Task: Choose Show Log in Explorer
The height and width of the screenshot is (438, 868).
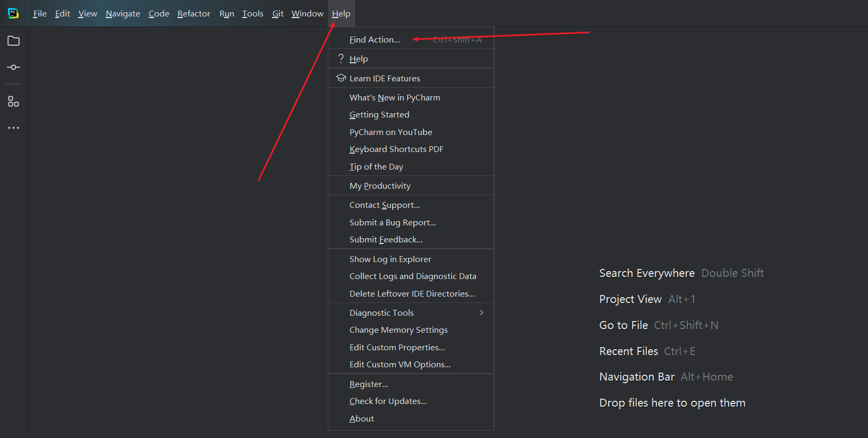Action: coord(411,259)
